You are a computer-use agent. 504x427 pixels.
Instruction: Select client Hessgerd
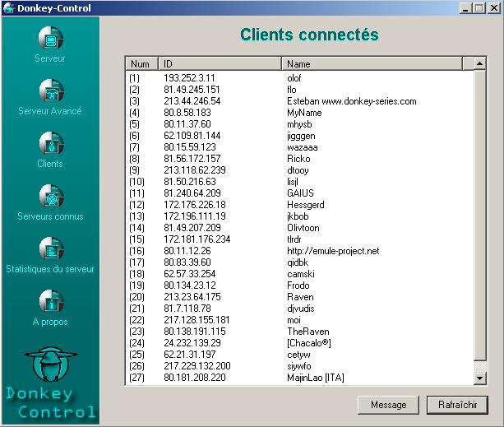tap(299, 205)
